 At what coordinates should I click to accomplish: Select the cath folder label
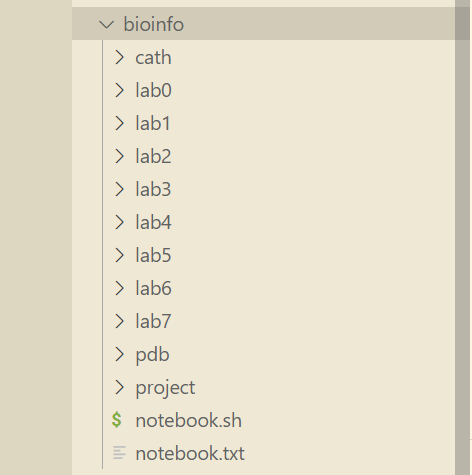[153, 58]
